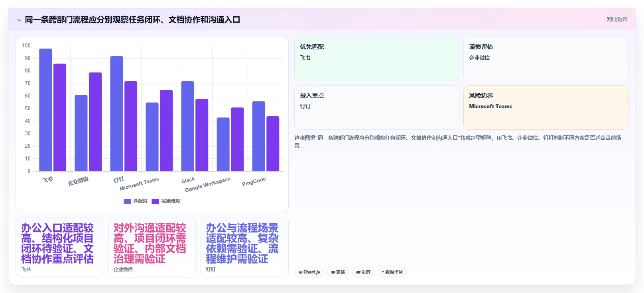Click the PingCode 实施难度 bar
Image resolution: width=644 pixels, height=293 pixels.
273,144
